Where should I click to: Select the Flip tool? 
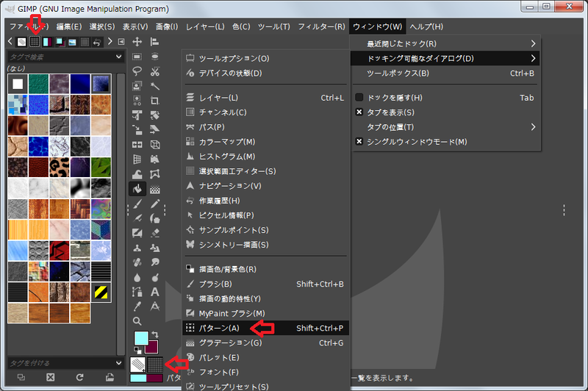click(137, 145)
